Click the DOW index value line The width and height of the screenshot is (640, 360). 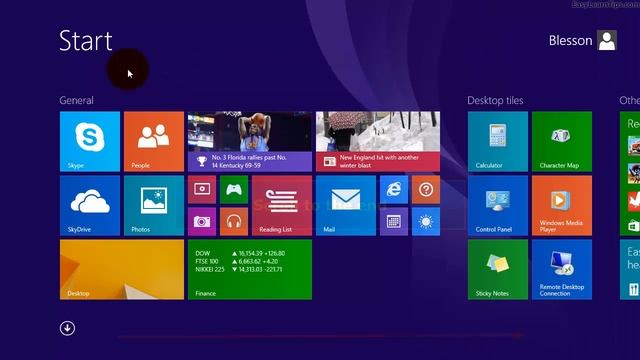tap(240, 253)
